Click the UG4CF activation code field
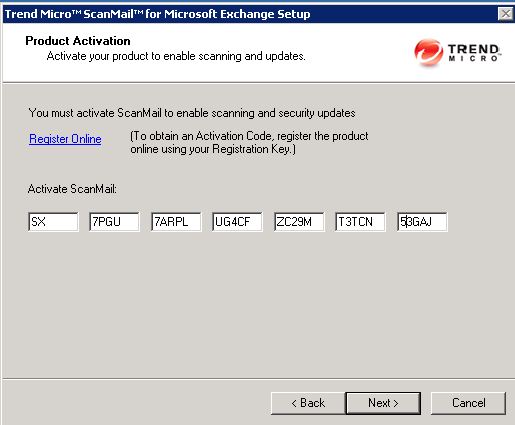 click(x=237, y=222)
